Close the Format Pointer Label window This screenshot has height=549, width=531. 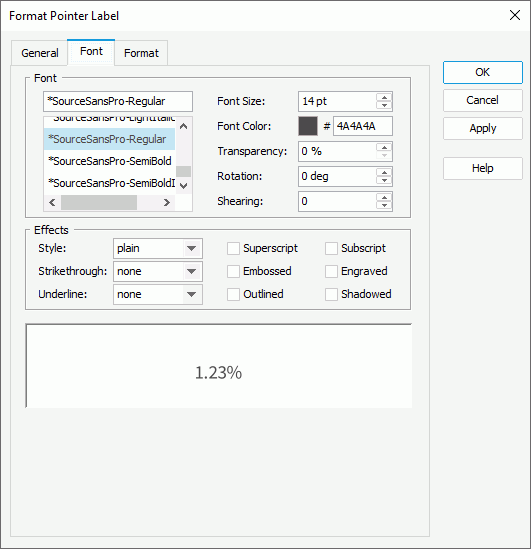[515, 15]
